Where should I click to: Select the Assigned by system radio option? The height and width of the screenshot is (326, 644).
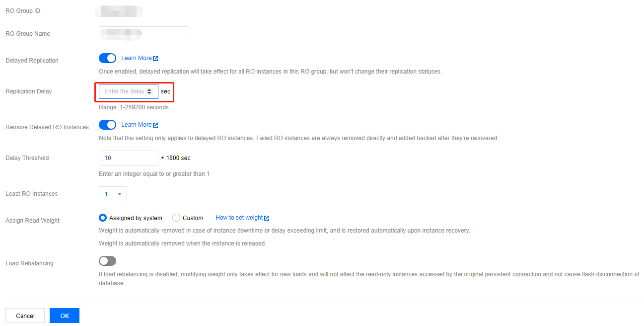[x=103, y=218]
